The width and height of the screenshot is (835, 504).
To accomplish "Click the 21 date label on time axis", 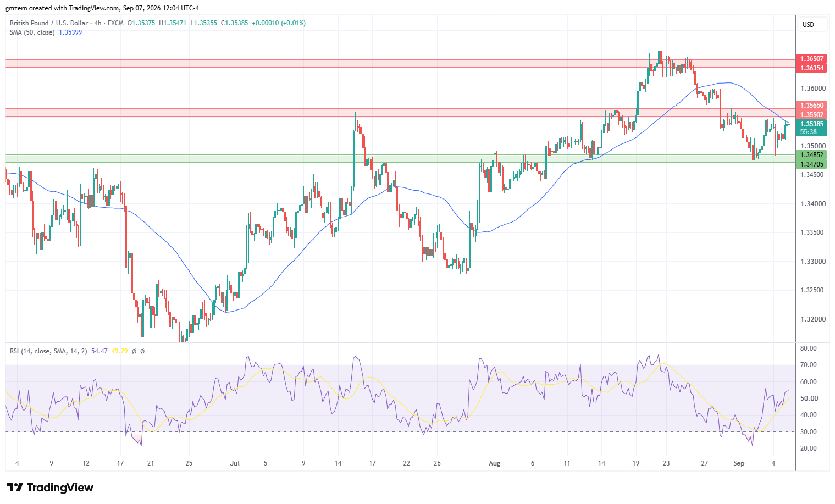I will 151,463.
